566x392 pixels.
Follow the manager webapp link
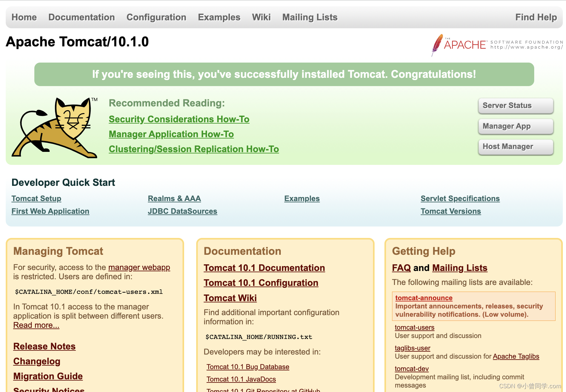139,267
